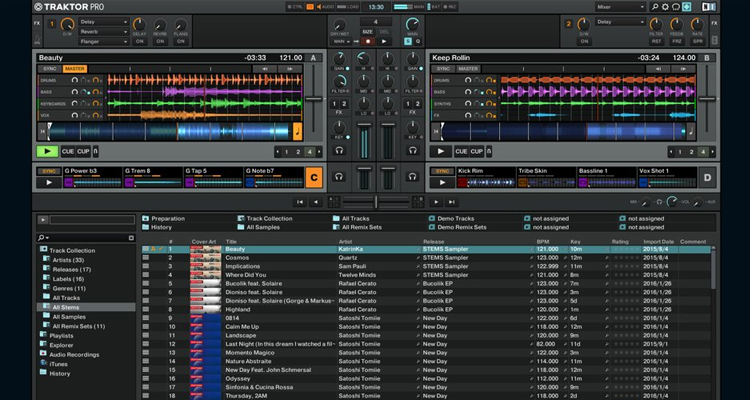Click the RST button in FX 2
750x400 pixels.
[656, 42]
